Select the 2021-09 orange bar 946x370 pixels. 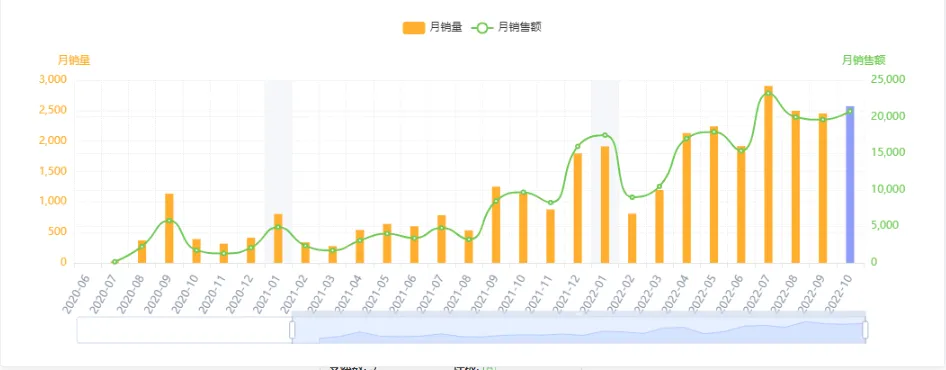(496, 225)
